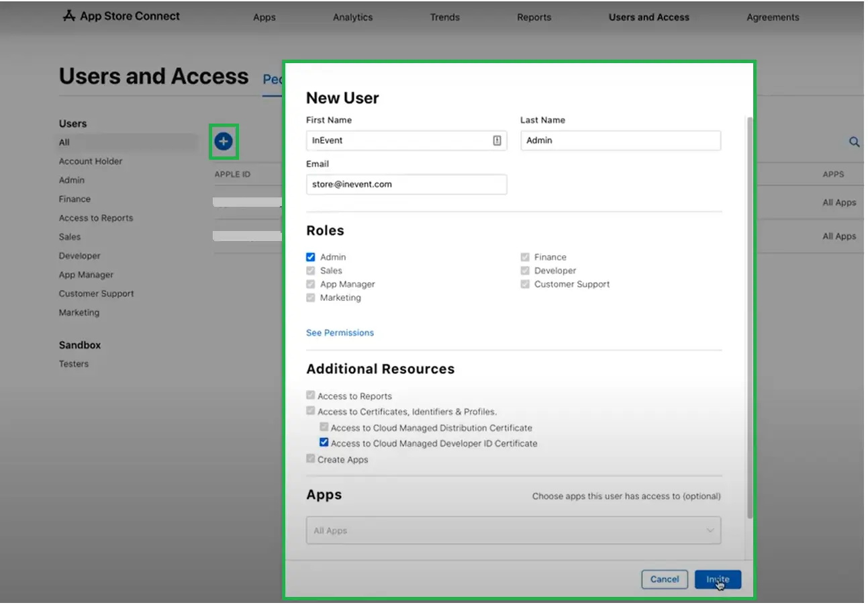Select All in Users sidebar

[x=64, y=142]
